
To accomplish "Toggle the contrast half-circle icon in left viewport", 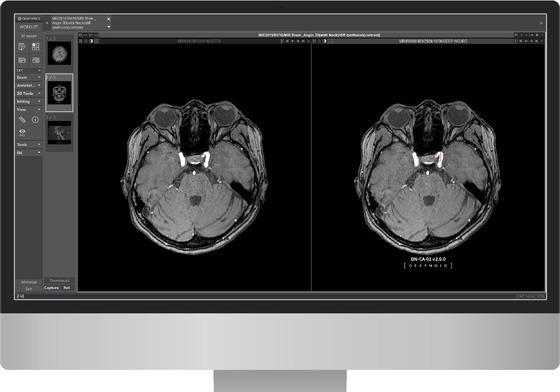I will coord(91,41).
